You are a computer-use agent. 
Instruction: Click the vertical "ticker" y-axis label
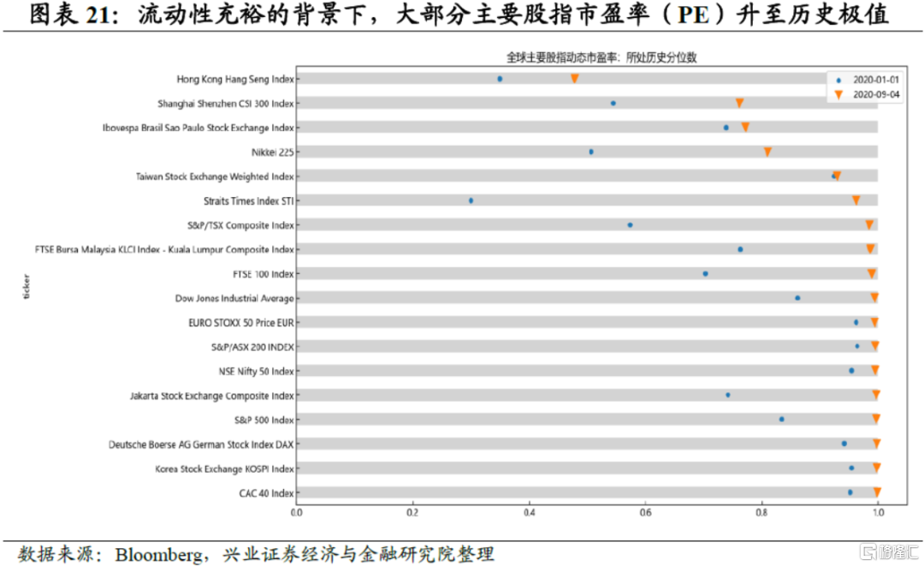click(28, 286)
